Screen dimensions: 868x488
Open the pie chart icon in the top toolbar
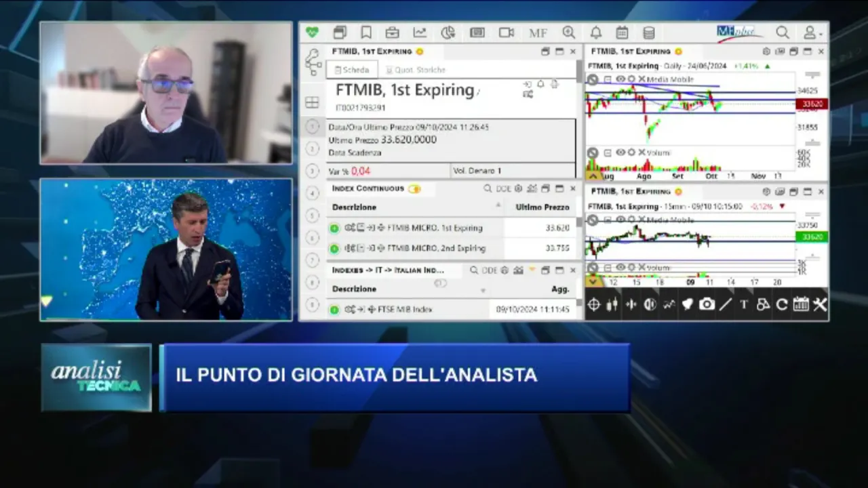448,33
